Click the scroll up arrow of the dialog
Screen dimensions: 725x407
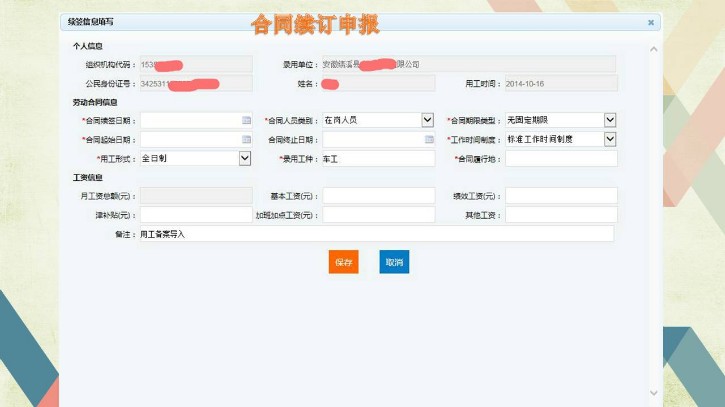click(653, 49)
